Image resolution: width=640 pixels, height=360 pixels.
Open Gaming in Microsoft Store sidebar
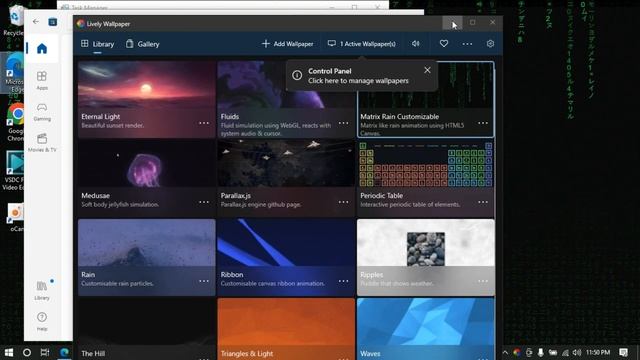[x=42, y=112]
